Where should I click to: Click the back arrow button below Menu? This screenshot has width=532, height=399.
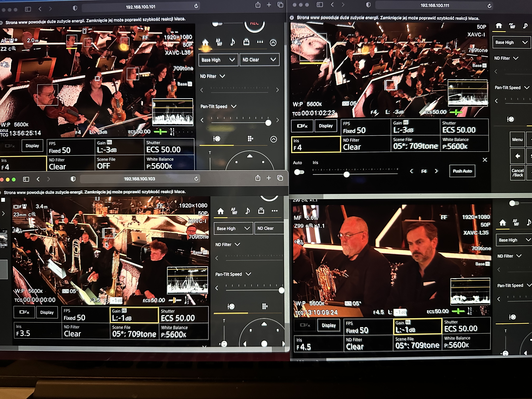coord(517,156)
